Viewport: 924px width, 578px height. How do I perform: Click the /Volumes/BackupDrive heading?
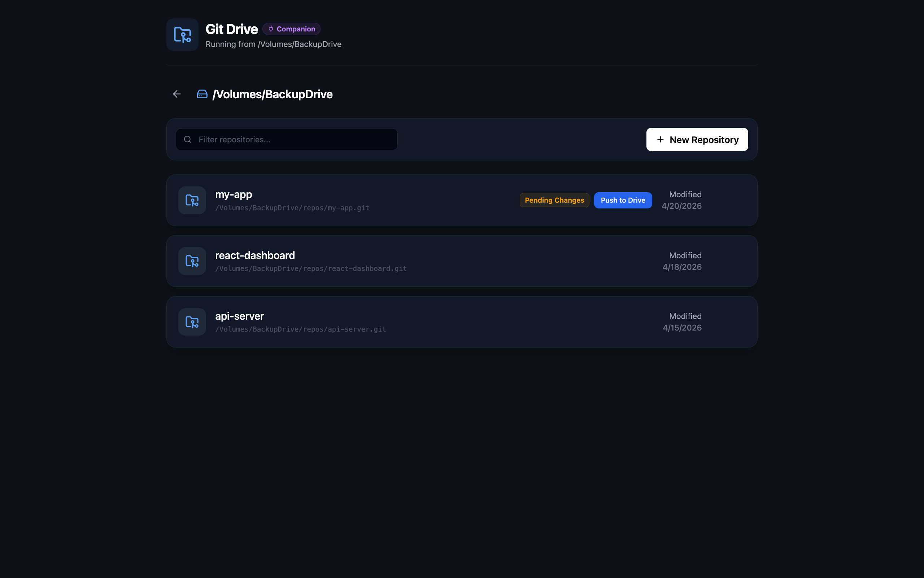[x=272, y=94]
